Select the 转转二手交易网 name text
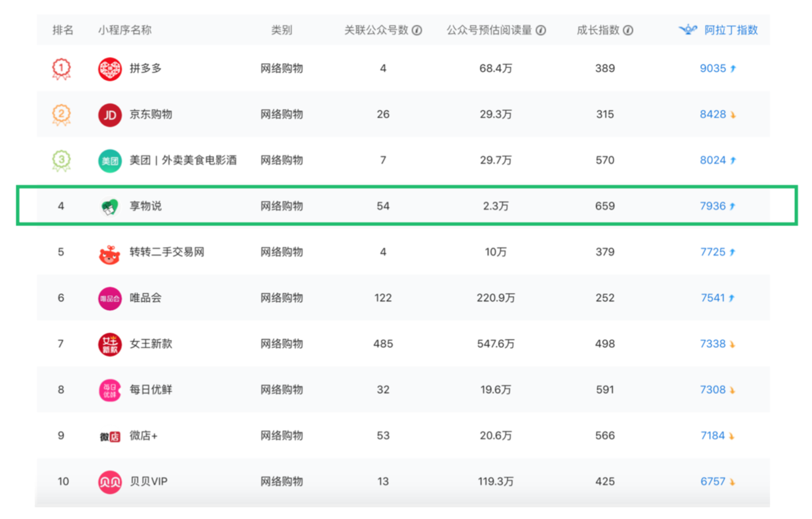The width and height of the screenshot is (812, 519). click(x=167, y=252)
